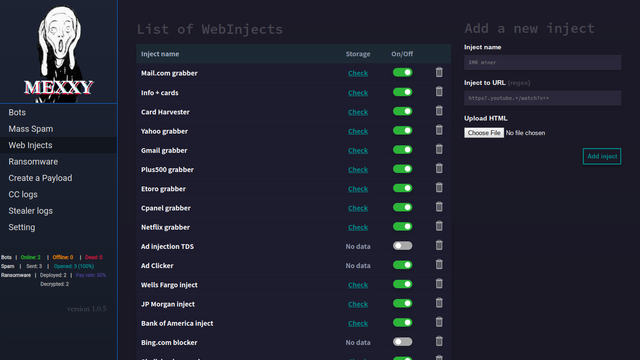Click the Etoro grabber trash icon
Viewport: 640px width, 360px height.
(x=439, y=187)
